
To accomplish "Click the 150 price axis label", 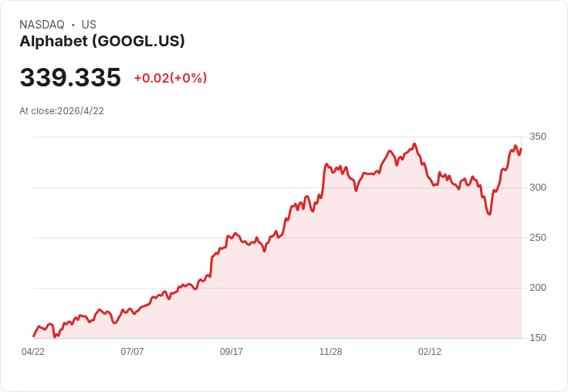I will tap(538, 338).
